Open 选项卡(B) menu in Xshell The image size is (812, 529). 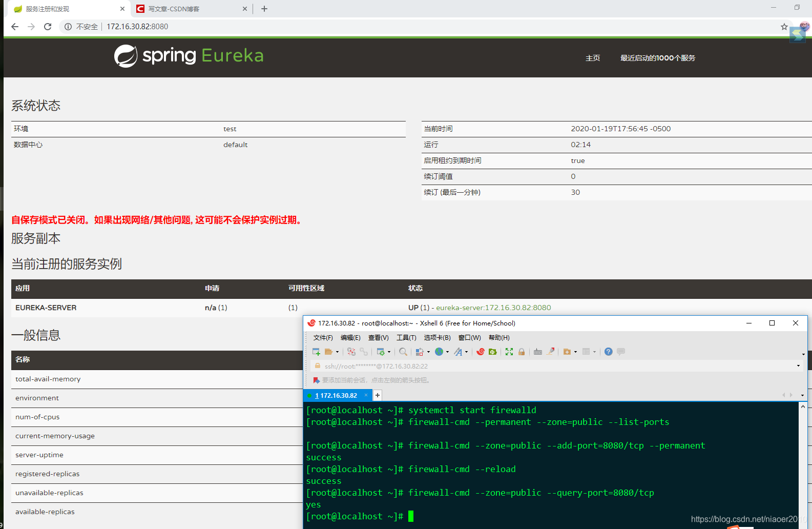(x=437, y=338)
